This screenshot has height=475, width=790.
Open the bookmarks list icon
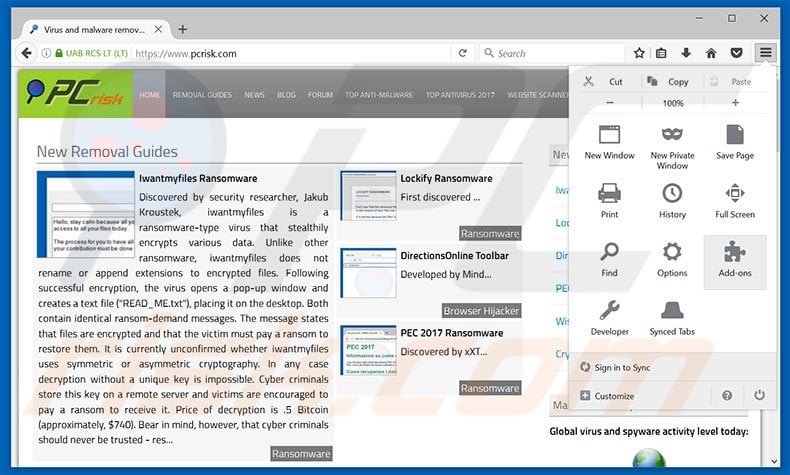coord(661,53)
